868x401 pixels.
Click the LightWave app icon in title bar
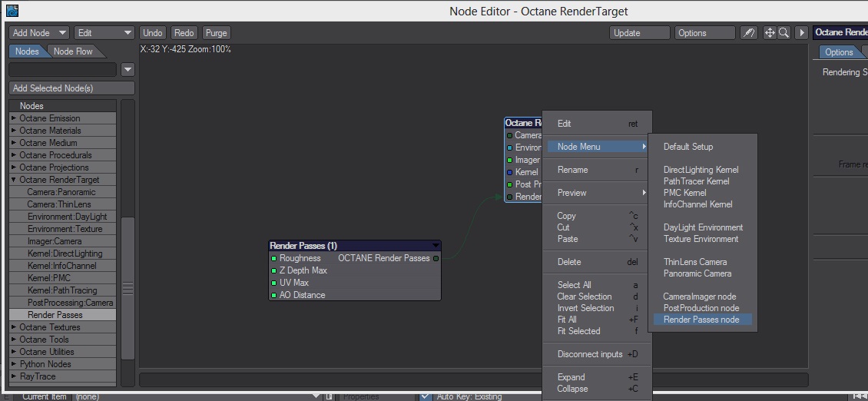(x=12, y=11)
